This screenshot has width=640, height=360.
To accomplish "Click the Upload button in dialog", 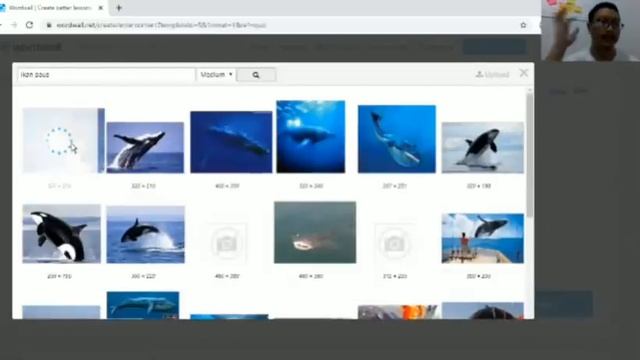I will coord(492,74).
